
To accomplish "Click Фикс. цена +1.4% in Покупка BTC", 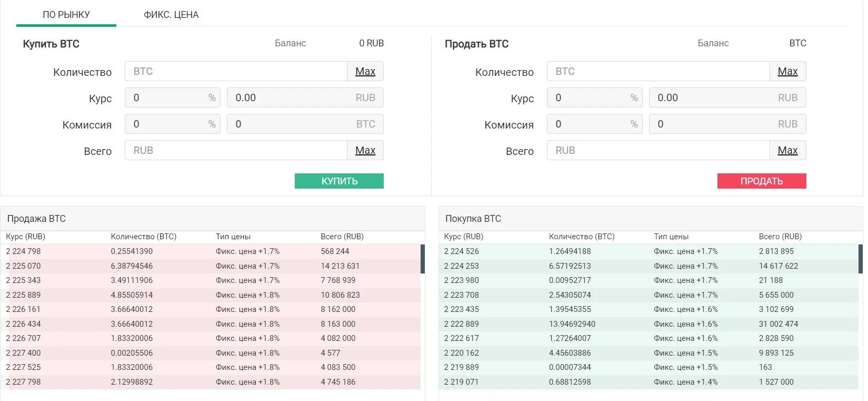I will point(686,382).
